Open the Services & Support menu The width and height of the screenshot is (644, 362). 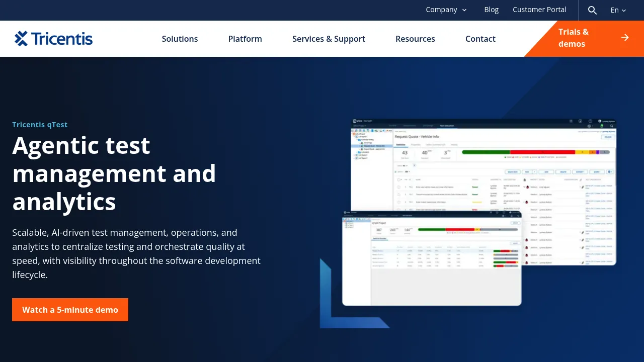point(329,39)
